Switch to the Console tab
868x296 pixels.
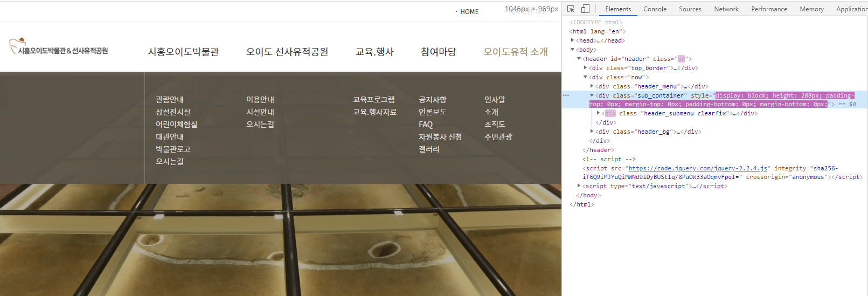click(655, 9)
